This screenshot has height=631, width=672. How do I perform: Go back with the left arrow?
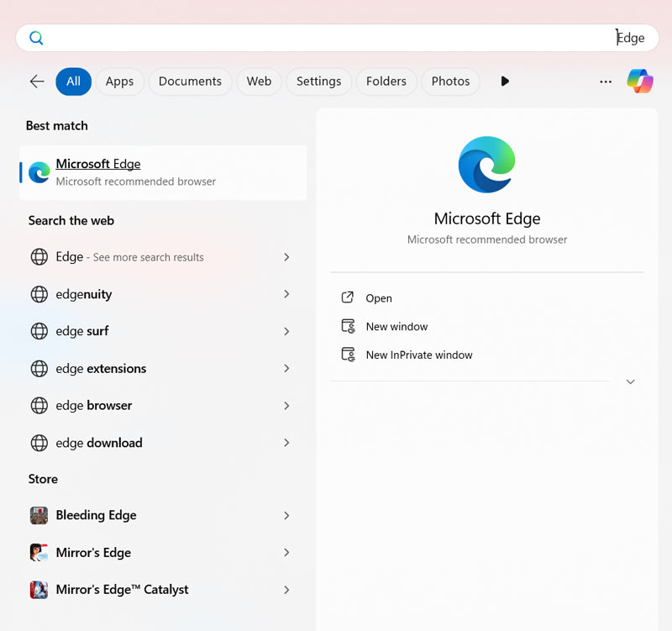tap(37, 81)
